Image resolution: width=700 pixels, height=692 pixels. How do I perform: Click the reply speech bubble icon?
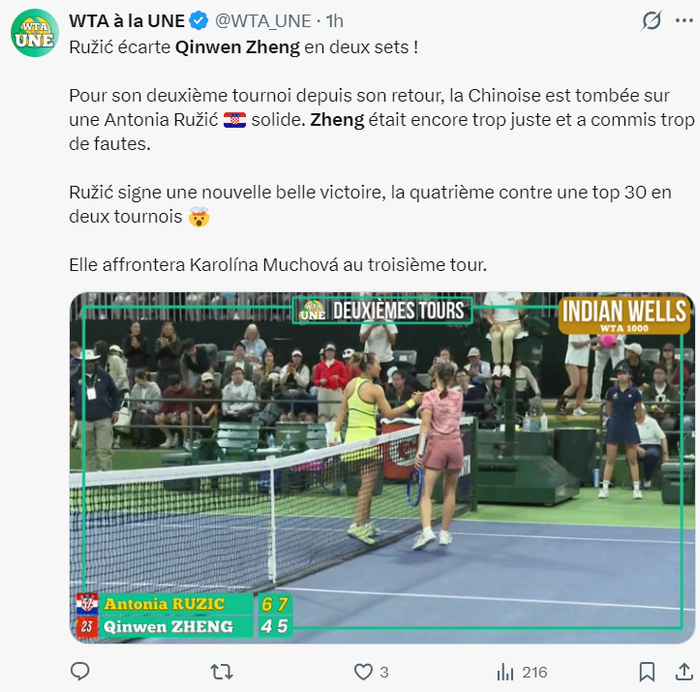[x=80, y=671]
